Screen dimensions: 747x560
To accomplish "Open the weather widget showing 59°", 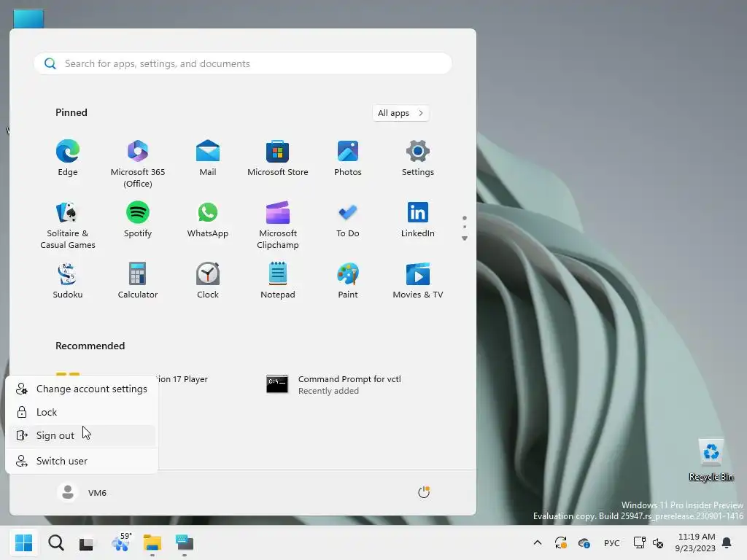I will click(x=120, y=542).
